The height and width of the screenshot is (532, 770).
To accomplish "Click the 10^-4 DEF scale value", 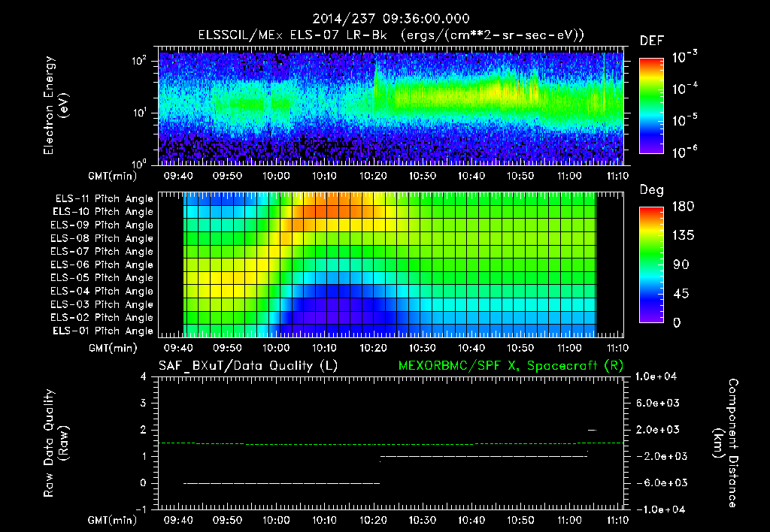I will (x=684, y=89).
